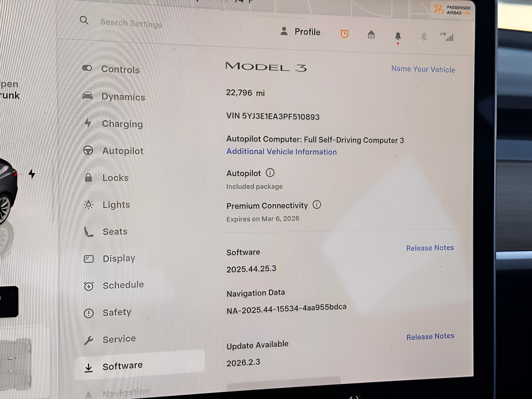532x399 pixels.
Task: Tap the LTE signal strength icon
Action: tap(447, 37)
